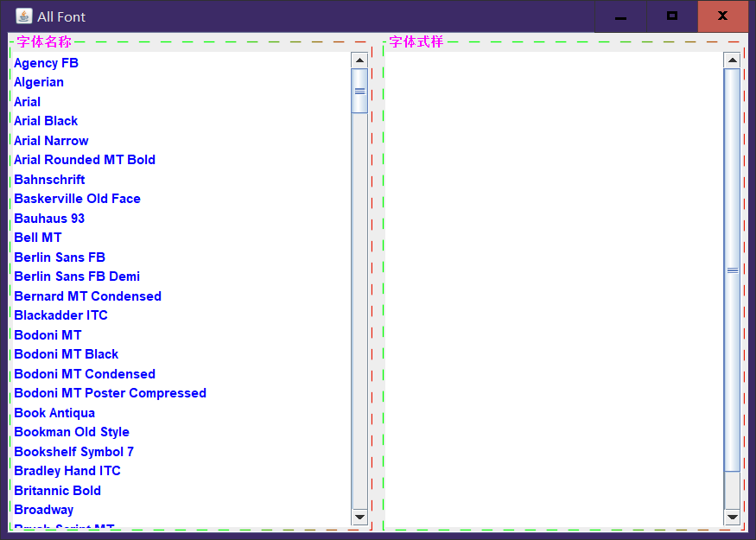Select the Bahnschrift font entry
Screen dimensions: 756x540
click(49, 179)
